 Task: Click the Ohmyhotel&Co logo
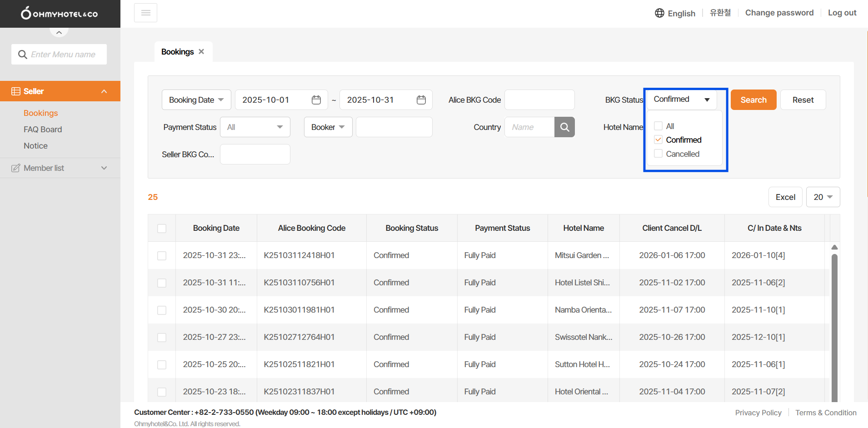pos(60,14)
